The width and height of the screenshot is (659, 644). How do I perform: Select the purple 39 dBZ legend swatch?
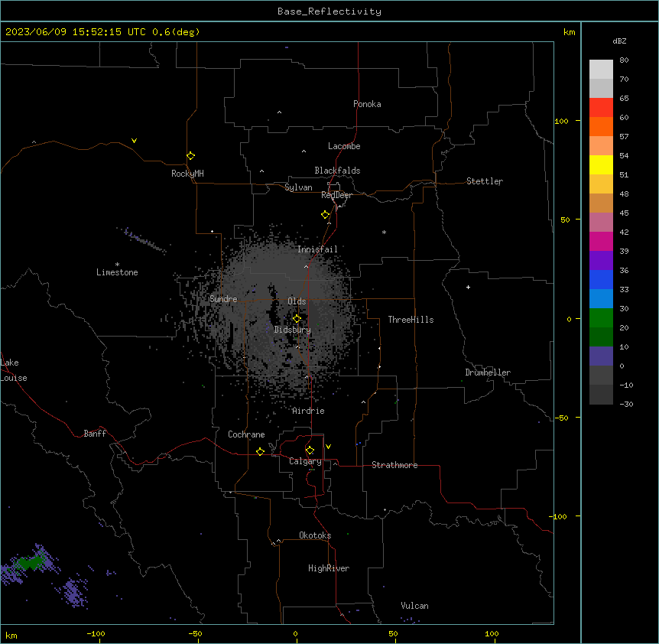601,260
